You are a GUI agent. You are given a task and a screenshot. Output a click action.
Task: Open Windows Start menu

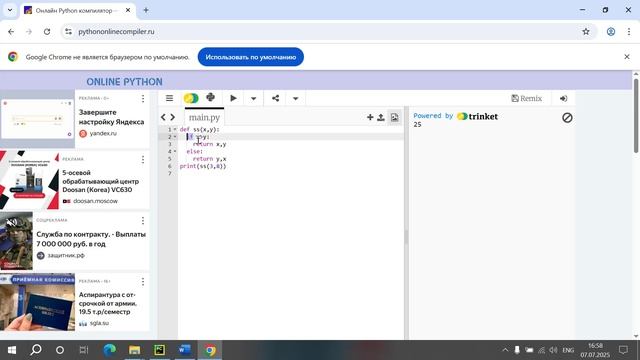(x=12, y=350)
